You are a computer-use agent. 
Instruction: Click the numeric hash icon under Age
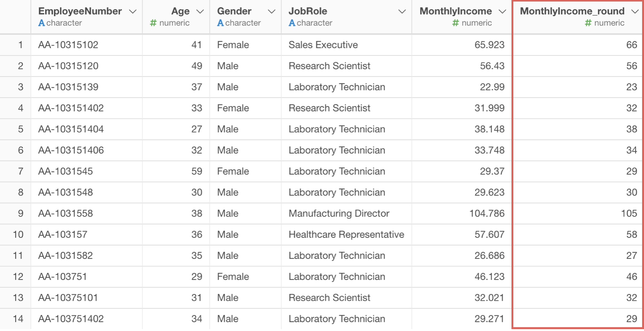click(x=153, y=23)
